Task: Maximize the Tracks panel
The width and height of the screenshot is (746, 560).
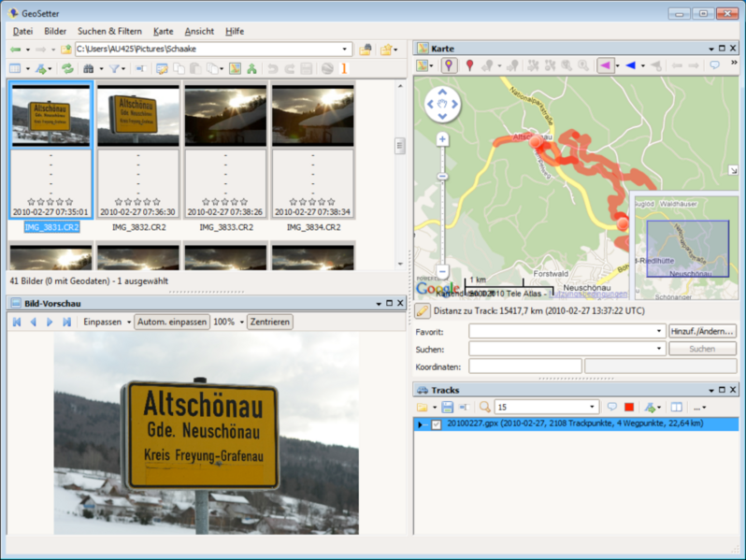Action: pos(722,390)
